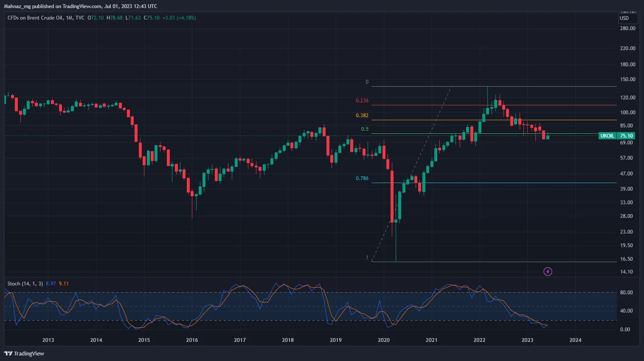
Task: Click 28.00 on the price axis
Action: click(x=626, y=216)
